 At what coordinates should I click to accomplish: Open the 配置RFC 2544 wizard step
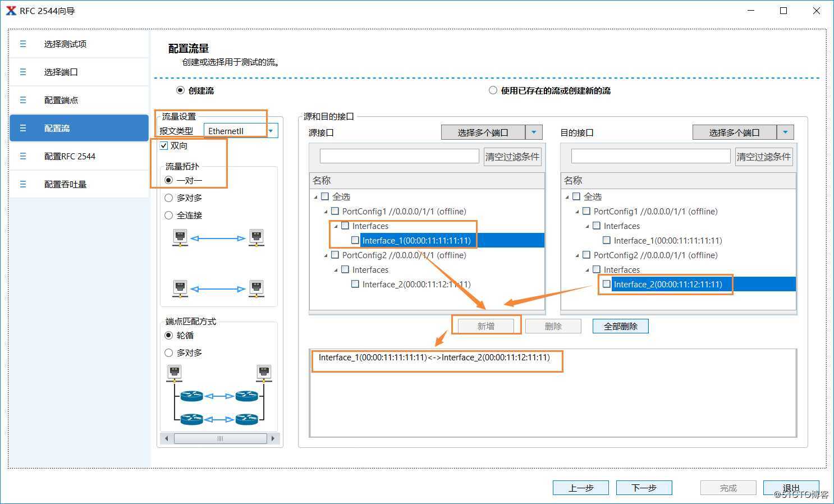[x=79, y=156]
